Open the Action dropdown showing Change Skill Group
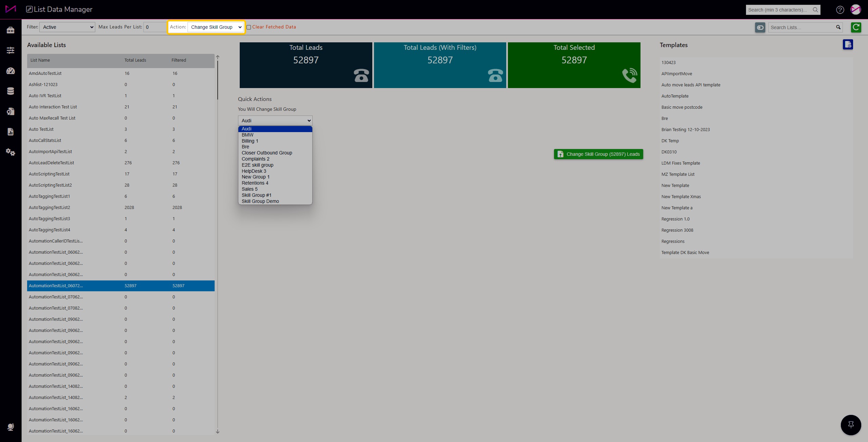This screenshot has width=868, height=442. click(x=215, y=27)
